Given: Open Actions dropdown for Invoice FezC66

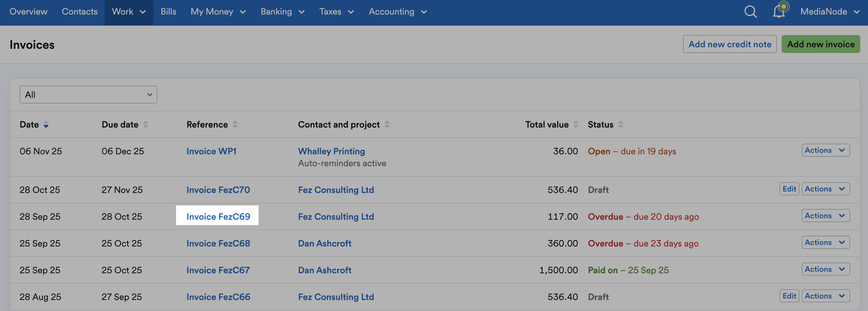Looking at the screenshot, I should point(826,296).
